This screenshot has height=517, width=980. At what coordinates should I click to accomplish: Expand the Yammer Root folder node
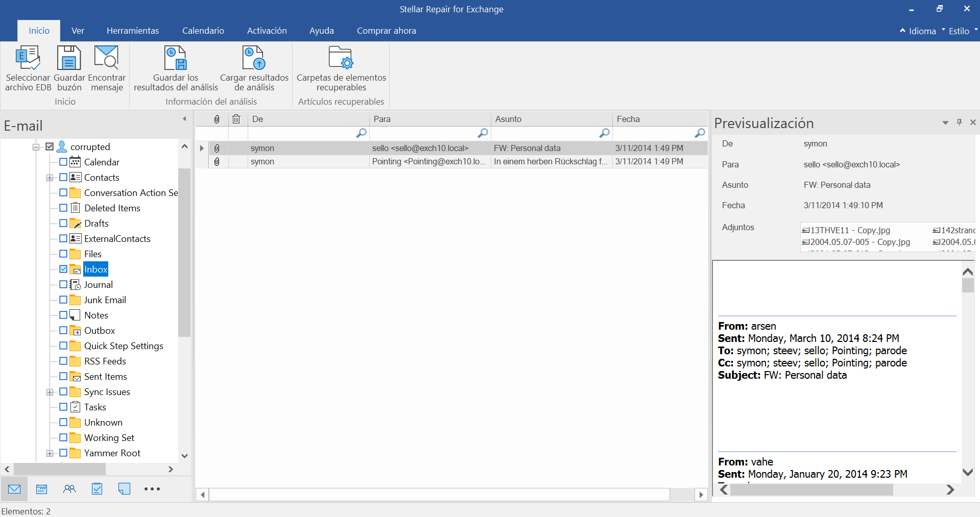(50, 453)
